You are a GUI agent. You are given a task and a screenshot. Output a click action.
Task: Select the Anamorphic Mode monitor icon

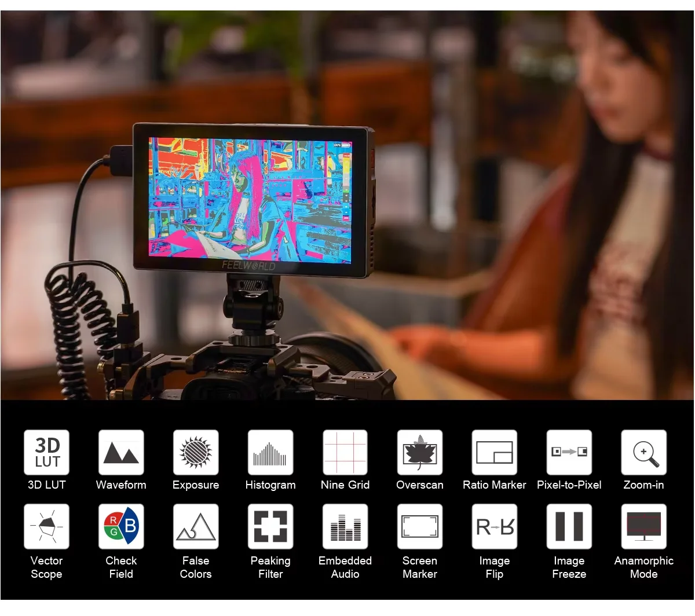644,526
